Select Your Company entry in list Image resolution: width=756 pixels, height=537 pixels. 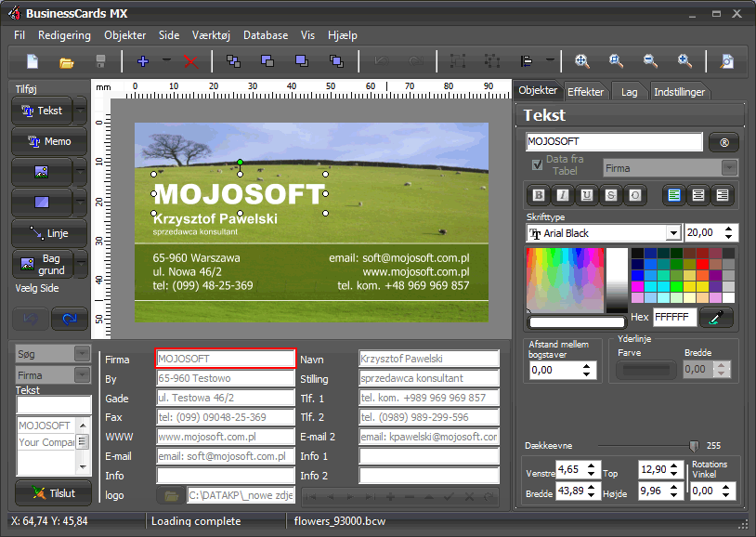click(46, 442)
